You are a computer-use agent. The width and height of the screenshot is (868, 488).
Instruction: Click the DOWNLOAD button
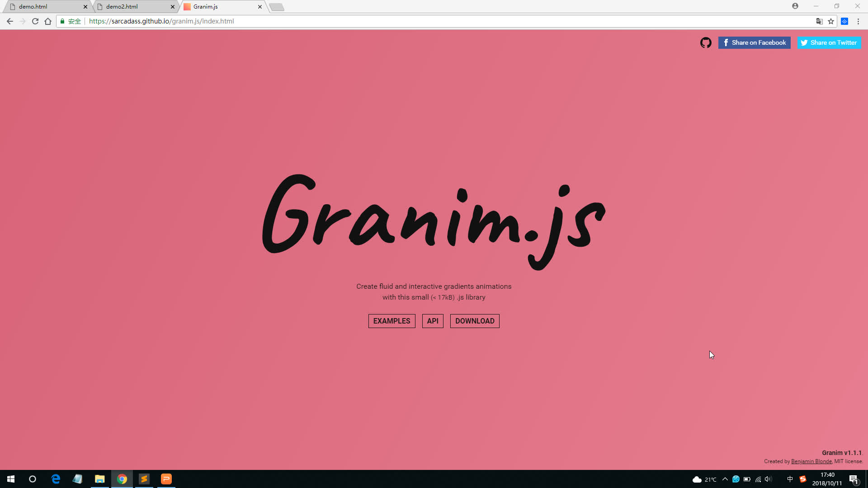pos(475,321)
